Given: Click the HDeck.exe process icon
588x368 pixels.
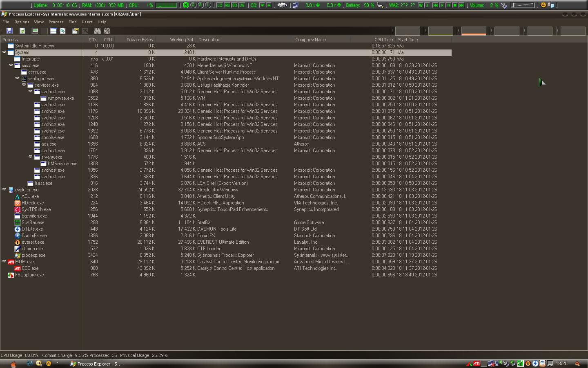Looking at the screenshot, I should pyautogui.click(x=18, y=203).
